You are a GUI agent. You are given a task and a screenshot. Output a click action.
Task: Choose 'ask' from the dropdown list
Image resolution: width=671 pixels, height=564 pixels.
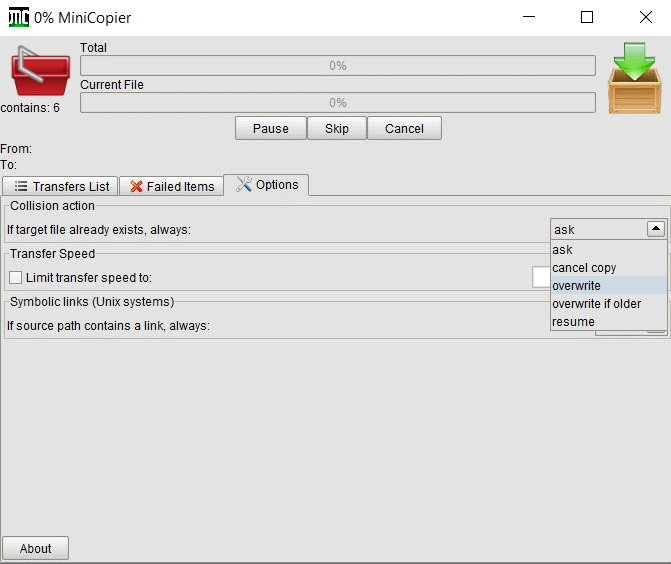(609, 249)
